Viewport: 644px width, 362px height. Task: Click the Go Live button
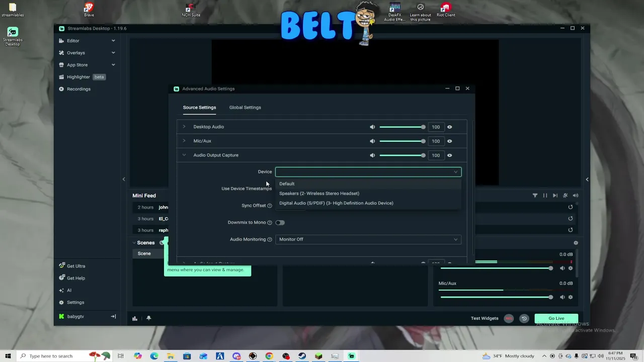556,318
